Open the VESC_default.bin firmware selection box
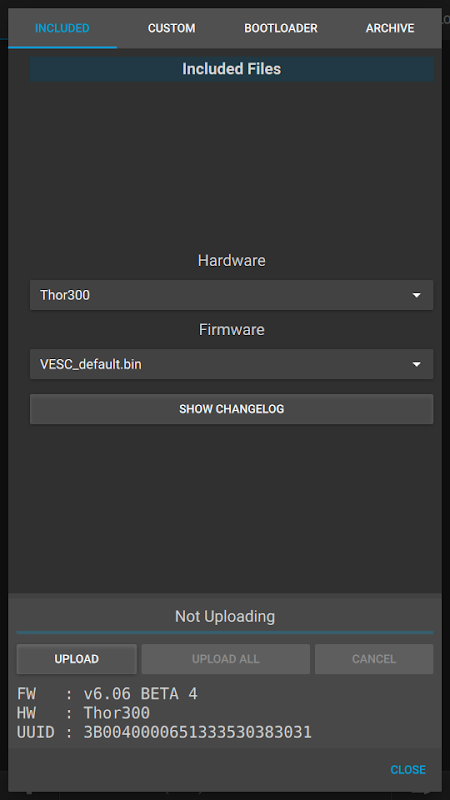This screenshot has height=800, width=450. click(232, 364)
